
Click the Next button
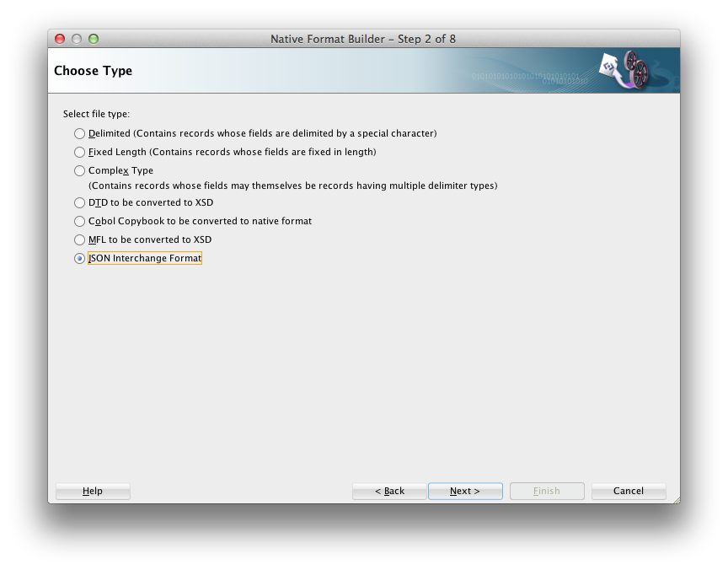pyautogui.click(x=465, y=491)
